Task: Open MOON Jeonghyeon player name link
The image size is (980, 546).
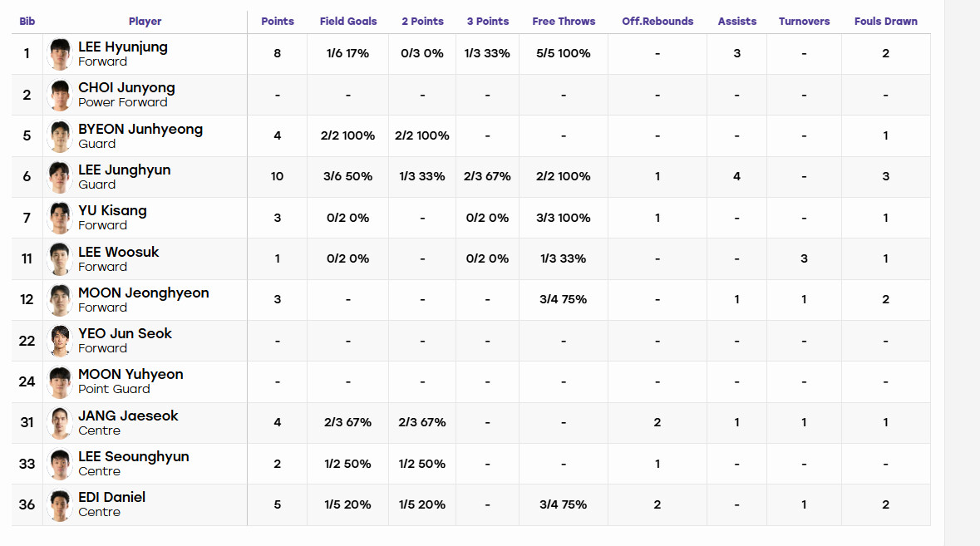Action: (x=144, y=293)
